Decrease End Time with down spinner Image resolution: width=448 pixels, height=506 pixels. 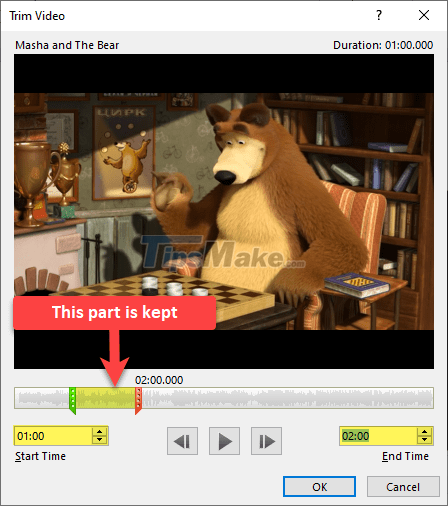(424, 440)
